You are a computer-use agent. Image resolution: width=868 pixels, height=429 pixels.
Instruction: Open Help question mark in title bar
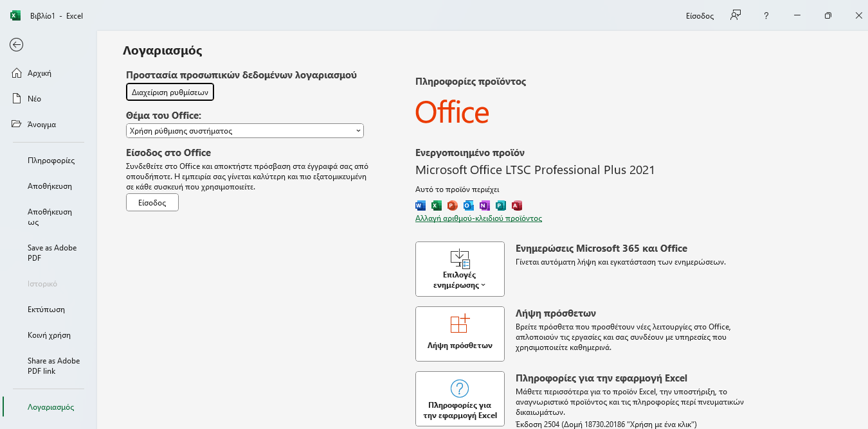(x=766, y=15)
